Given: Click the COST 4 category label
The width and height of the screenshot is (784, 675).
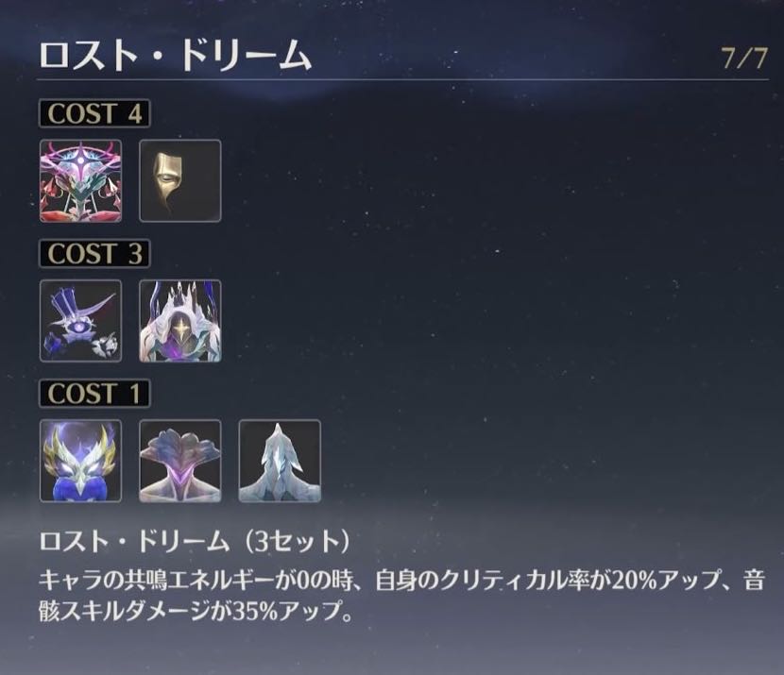Looking at the screenshot, I should (x=94, y=113).
